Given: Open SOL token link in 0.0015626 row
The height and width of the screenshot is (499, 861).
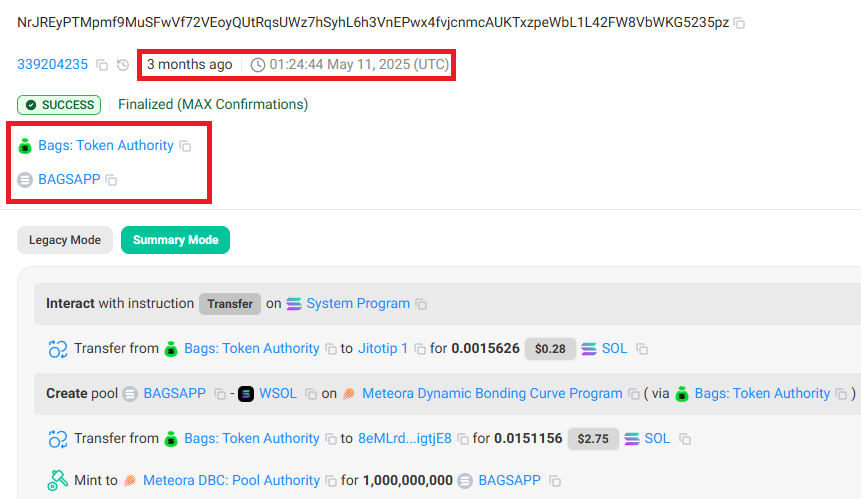Looking at the screenshot, I should pos(614,349).
